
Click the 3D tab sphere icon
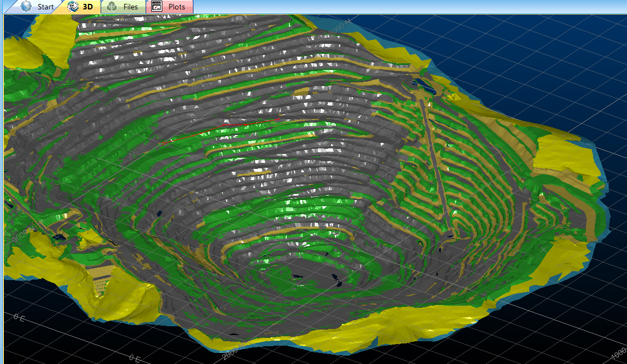point(72,7)
